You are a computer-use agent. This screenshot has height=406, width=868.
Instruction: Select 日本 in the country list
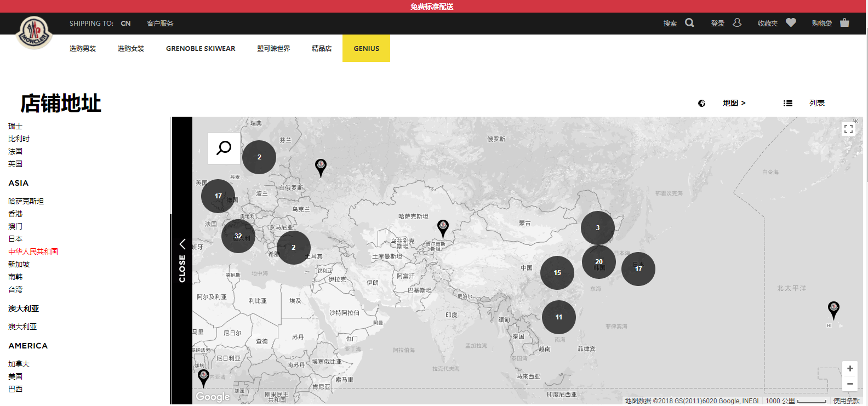coord(15,239)
